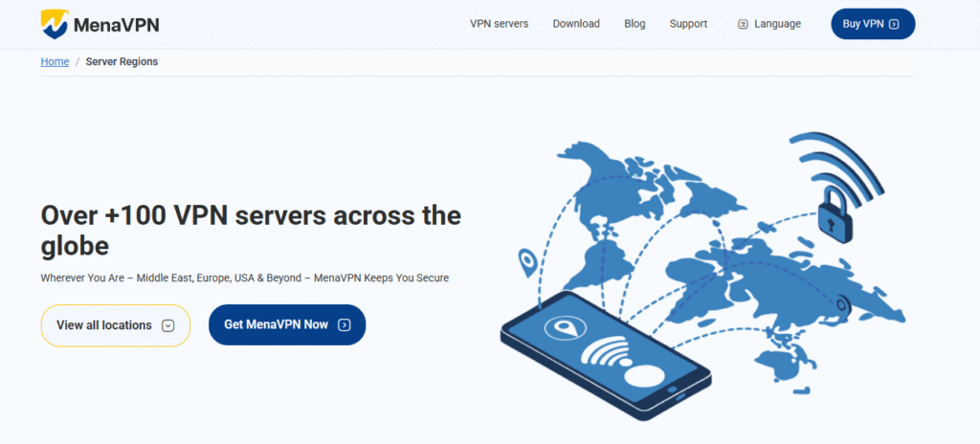Click View all locations button

point(116,325)
